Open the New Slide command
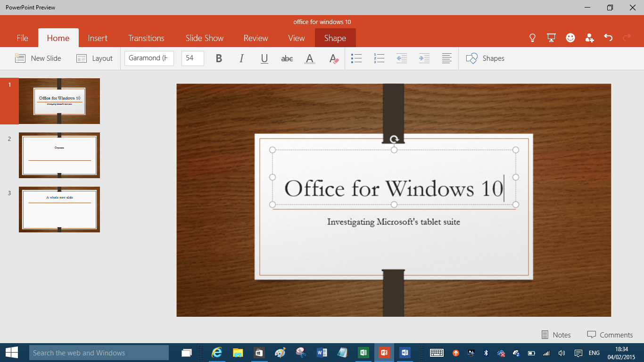 click(x=38, y=58)
